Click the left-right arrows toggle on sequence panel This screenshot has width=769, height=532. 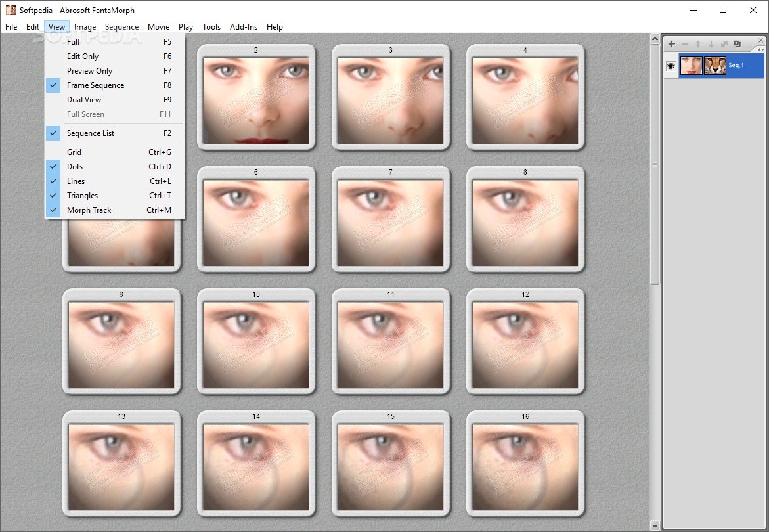click(x=760, y=49)
